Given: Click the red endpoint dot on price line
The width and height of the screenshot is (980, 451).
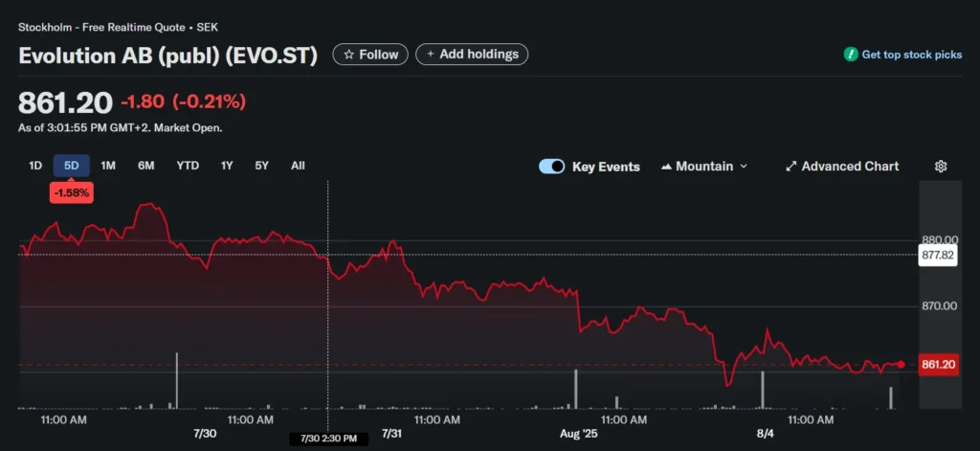Looking at the screenshot, I should tap(901, 364).
